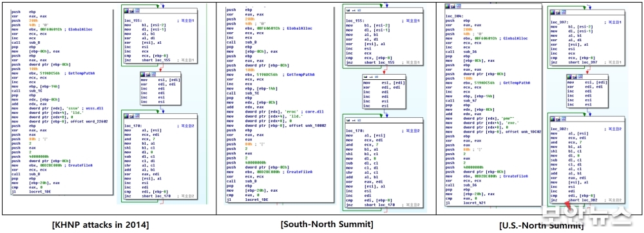Click the group icon on KHNP loc_170 node

(x=137, y=116)
